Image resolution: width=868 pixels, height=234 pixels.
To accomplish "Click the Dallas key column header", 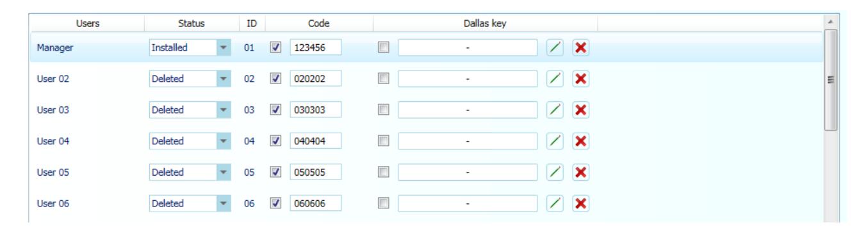I will (486, 23).
